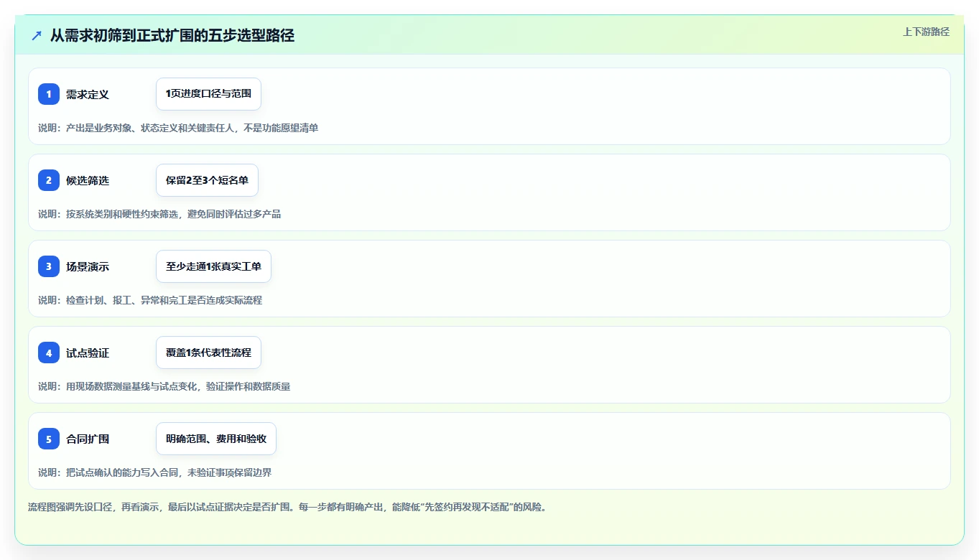Screen dimensions: 979x560
Task: Click the note starting 按系统类别和硬性约束筛选
Action: click(x=159, y=214)
